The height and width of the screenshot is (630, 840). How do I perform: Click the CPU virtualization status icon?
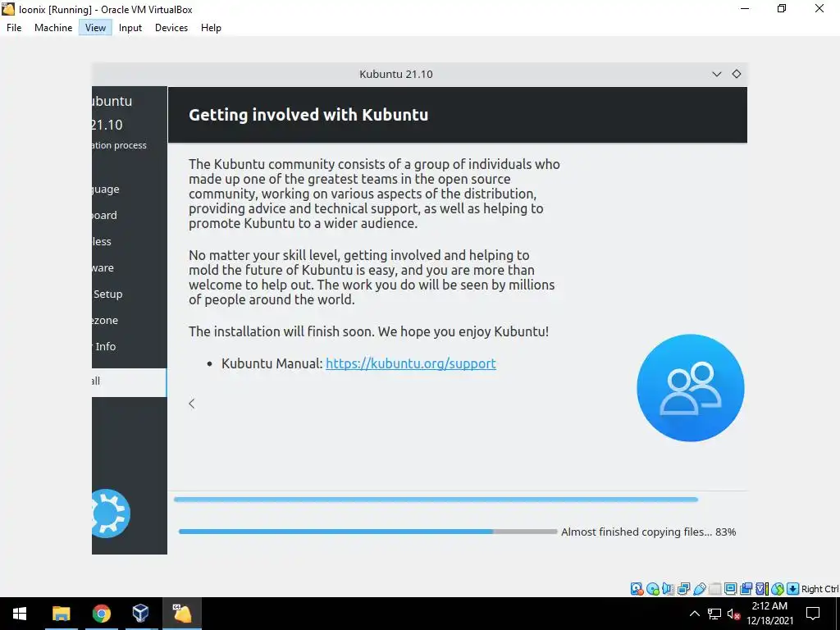761,589
